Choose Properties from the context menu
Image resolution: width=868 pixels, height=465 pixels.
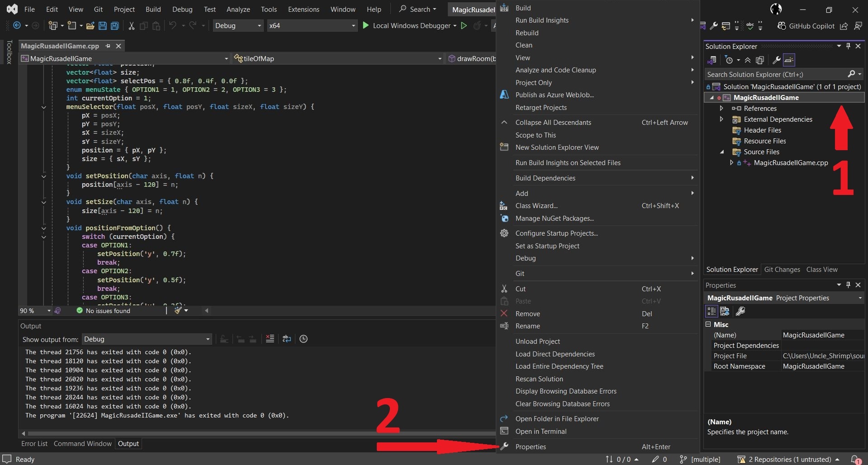click(x=531, y=446)
